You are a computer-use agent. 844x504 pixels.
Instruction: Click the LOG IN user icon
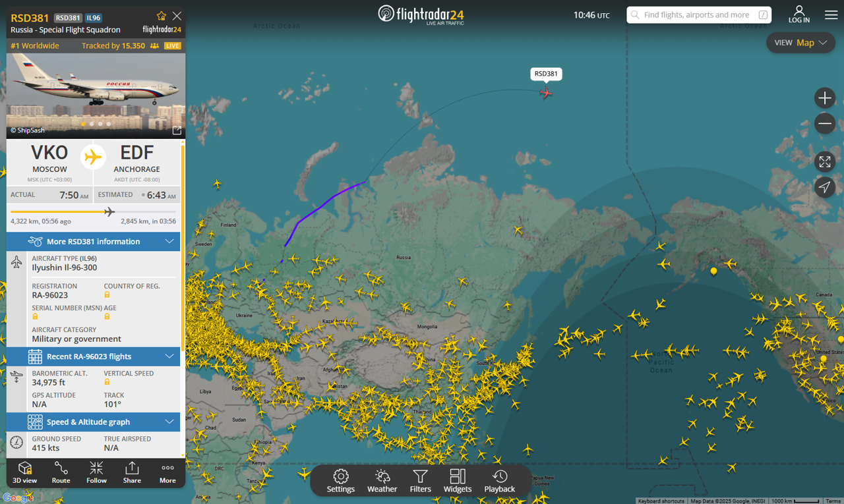tap(799, 14)
